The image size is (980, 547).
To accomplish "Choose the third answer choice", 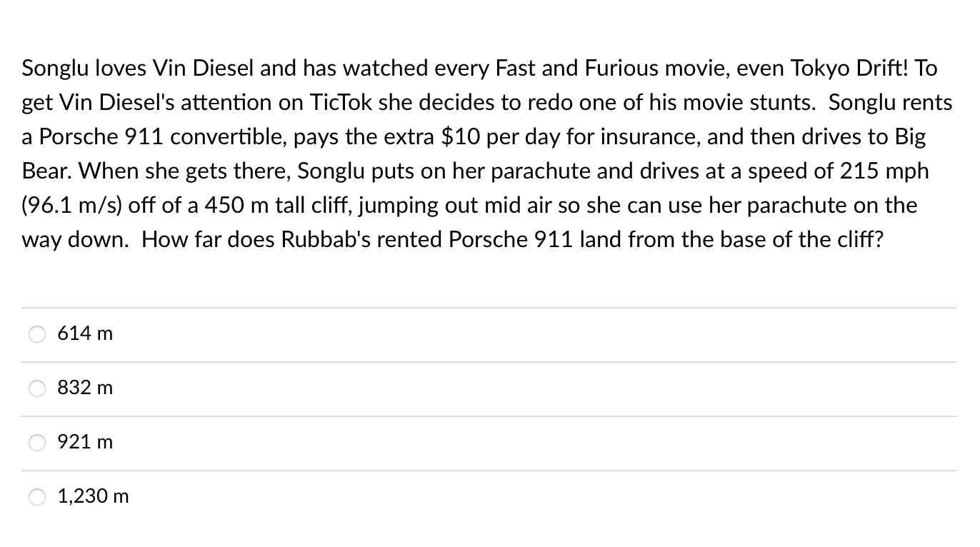I will [85, 441].
